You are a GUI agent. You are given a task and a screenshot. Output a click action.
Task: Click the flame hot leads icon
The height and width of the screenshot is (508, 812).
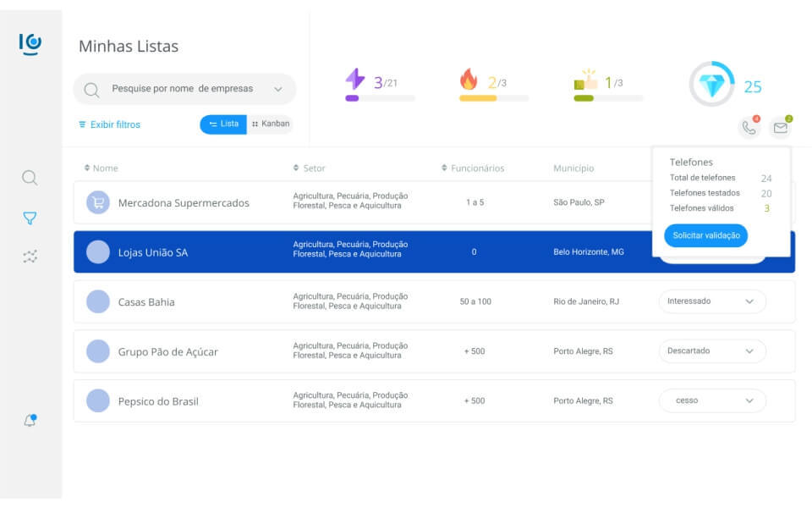point(469,80)
